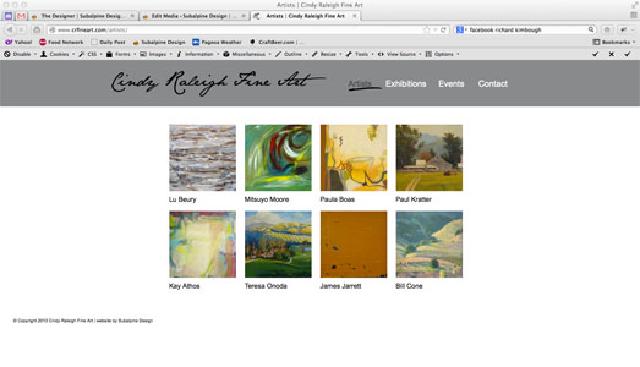Open the Events navigation link

(x=451, y=84)
